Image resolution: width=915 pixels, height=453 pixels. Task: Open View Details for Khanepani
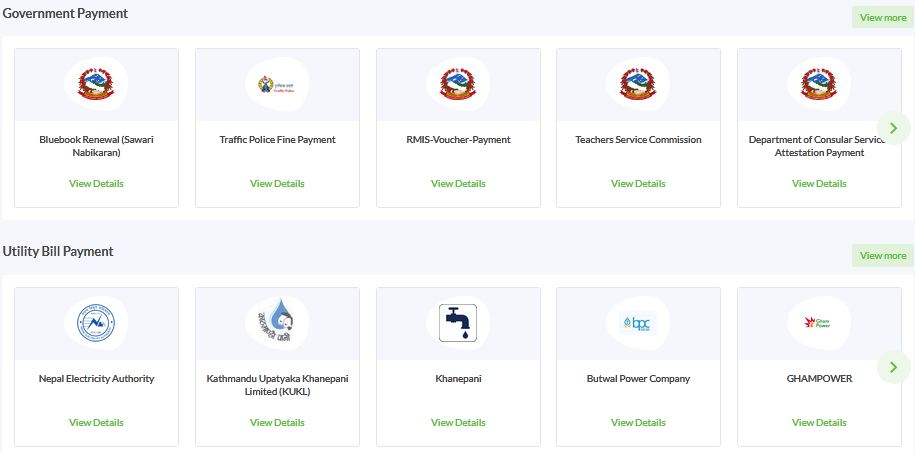tap(458, 422)
